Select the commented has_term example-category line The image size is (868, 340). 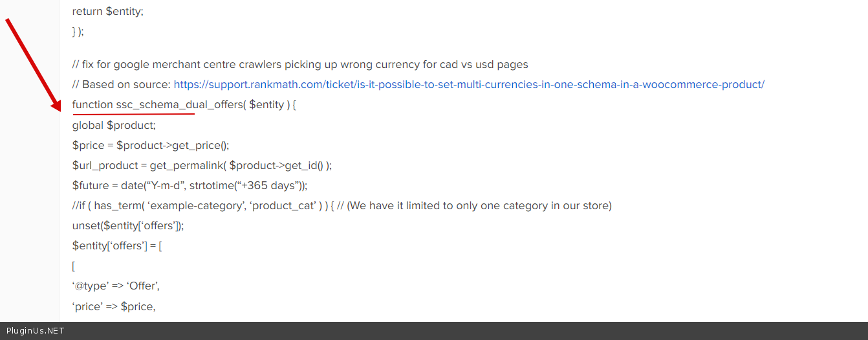point(342,206)
